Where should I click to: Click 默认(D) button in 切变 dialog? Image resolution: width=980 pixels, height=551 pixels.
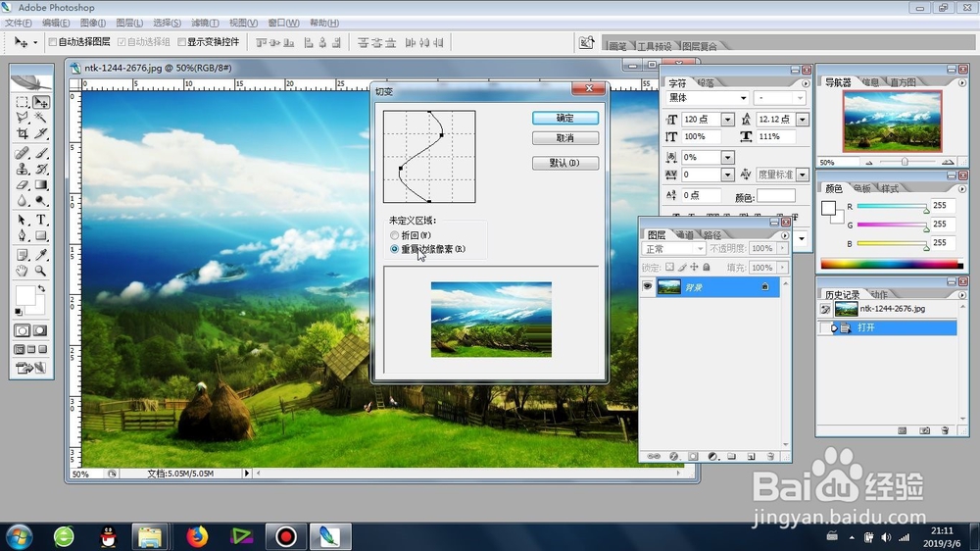coord(565,163)
